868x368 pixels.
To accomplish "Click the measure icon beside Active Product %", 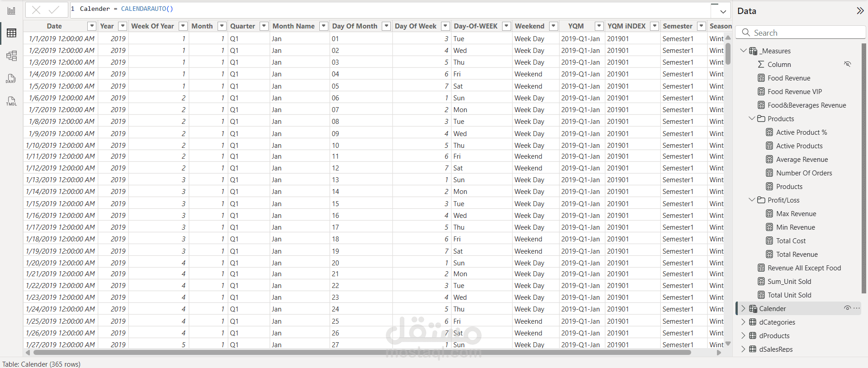I will pos(769,132).
